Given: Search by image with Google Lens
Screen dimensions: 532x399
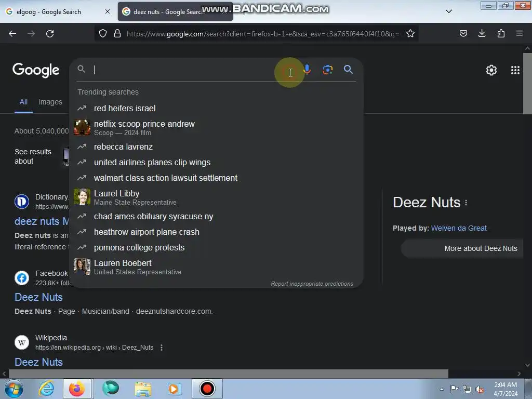Looking at the screenshot, I should [327, 70].
